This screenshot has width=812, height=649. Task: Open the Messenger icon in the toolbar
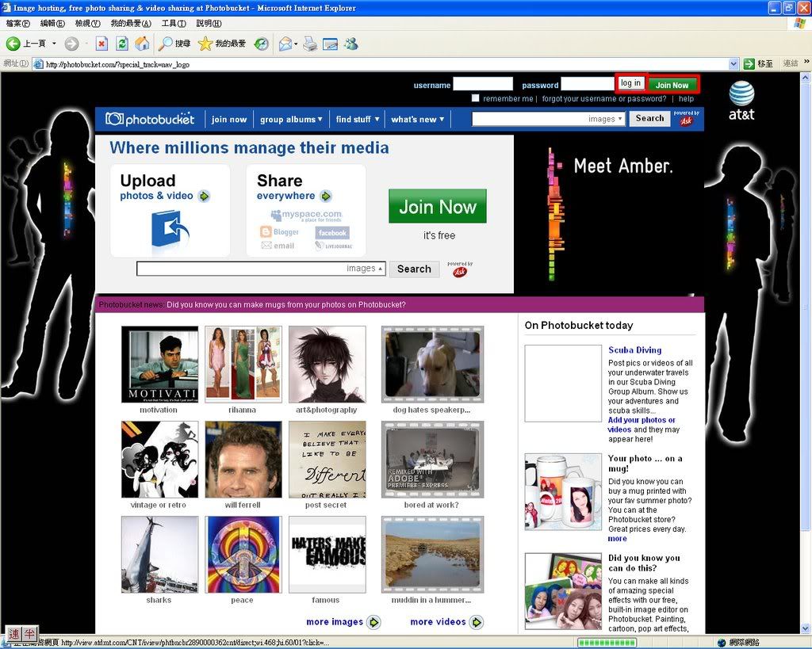coord(350,44)
